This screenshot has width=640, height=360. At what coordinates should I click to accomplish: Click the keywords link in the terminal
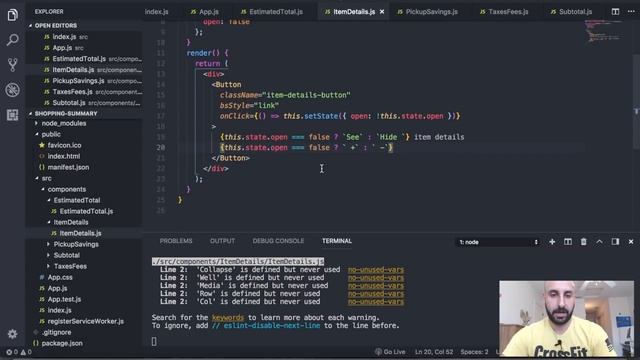click(228, 318)
